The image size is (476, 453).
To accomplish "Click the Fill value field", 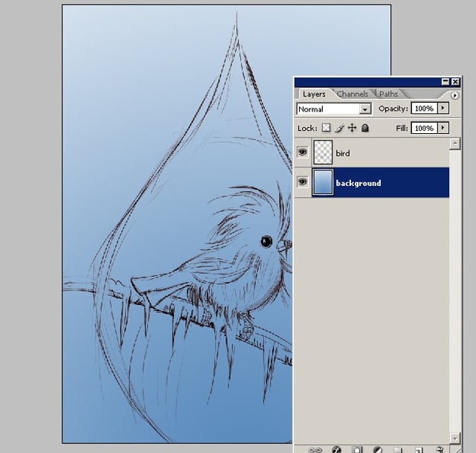I will 424,128.
